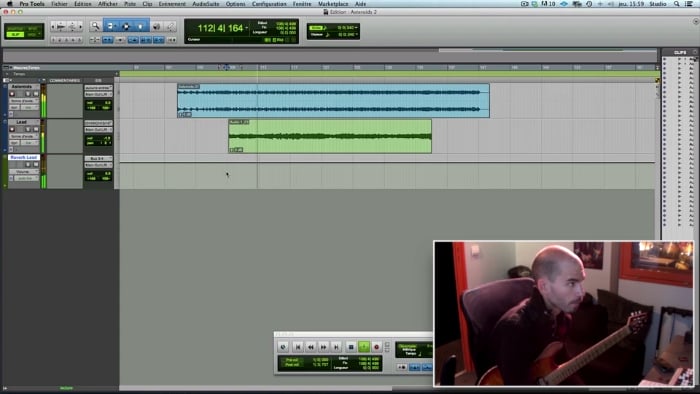Open the Pro Tools application menu
This screenshot has width=700, height=394.
pos(32,4)
